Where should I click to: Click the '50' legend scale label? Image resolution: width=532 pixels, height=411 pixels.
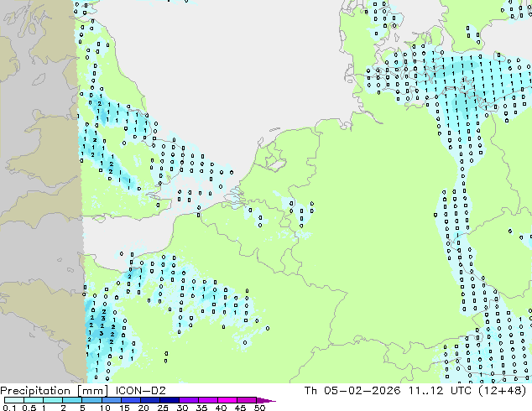pyautogui.click(x=259, y=408)
